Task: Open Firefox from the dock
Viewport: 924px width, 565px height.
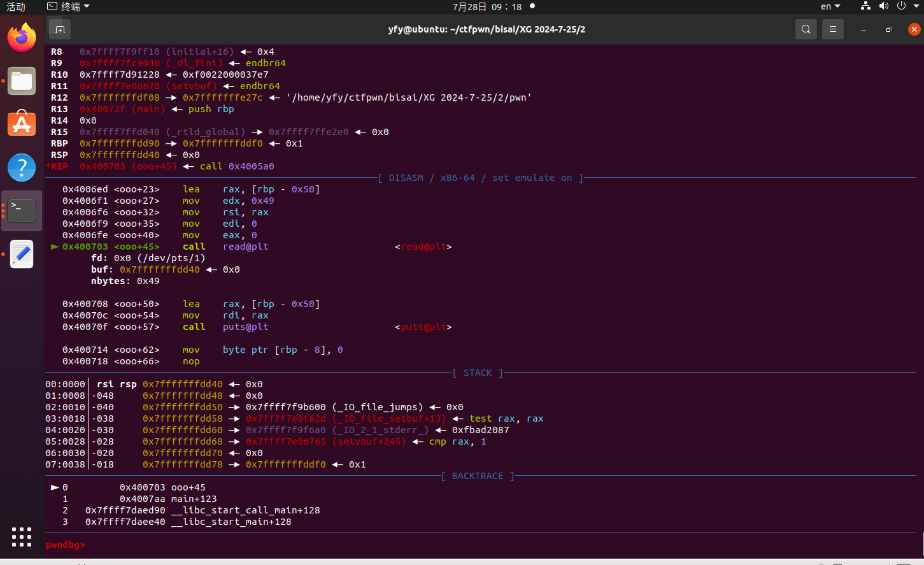Action: (22, 38)
